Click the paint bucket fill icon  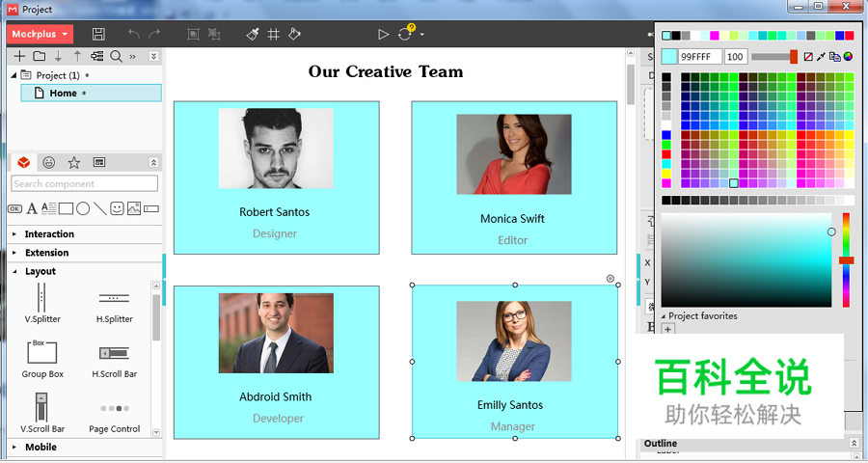pos(295,34)
